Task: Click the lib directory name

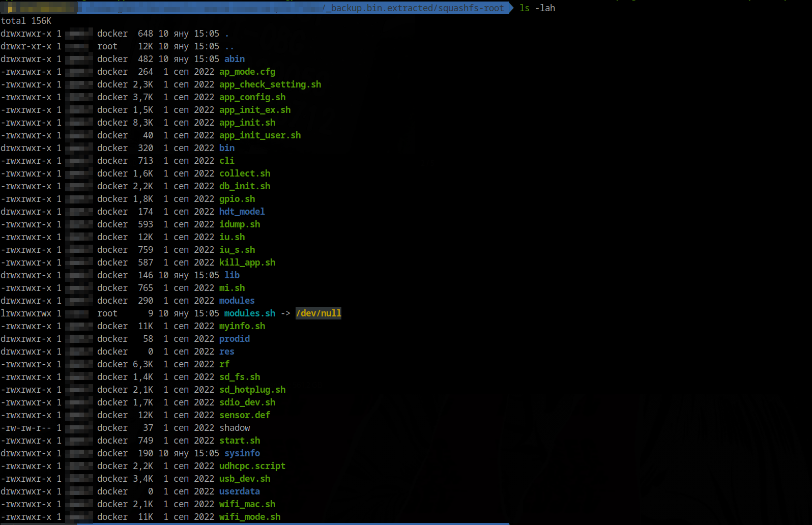Action: click(232, 275)
